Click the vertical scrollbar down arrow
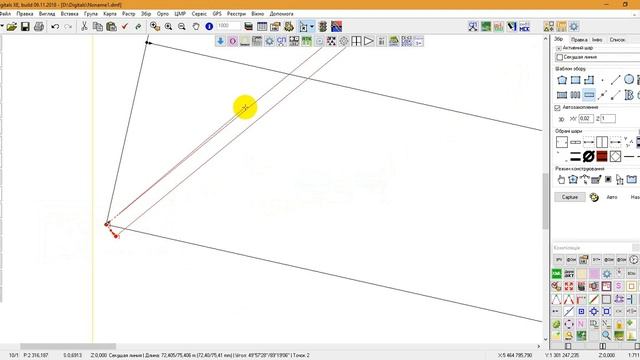640x360 pixels. click(546, 339)
